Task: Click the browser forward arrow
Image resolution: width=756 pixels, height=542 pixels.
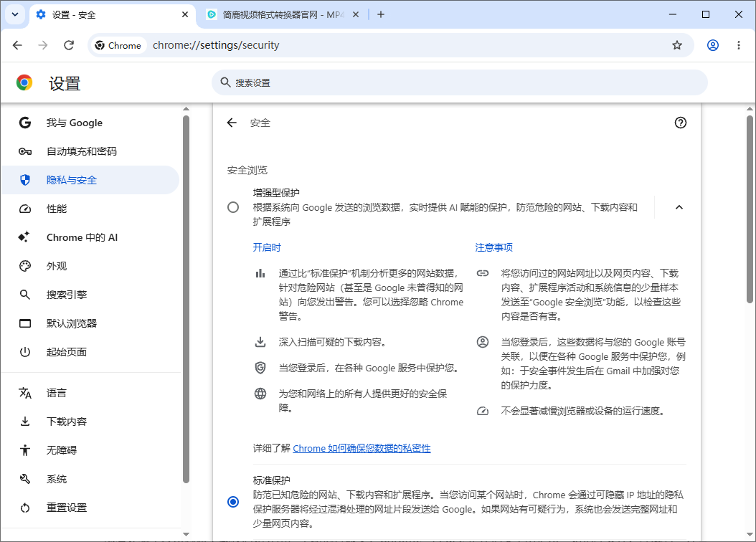Action: point(43,45)
